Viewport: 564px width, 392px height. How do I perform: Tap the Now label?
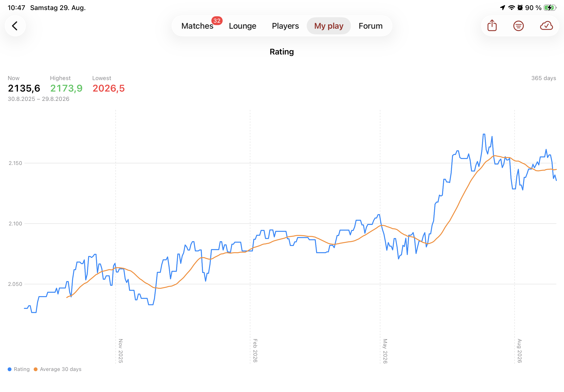[x=14, y=78]
